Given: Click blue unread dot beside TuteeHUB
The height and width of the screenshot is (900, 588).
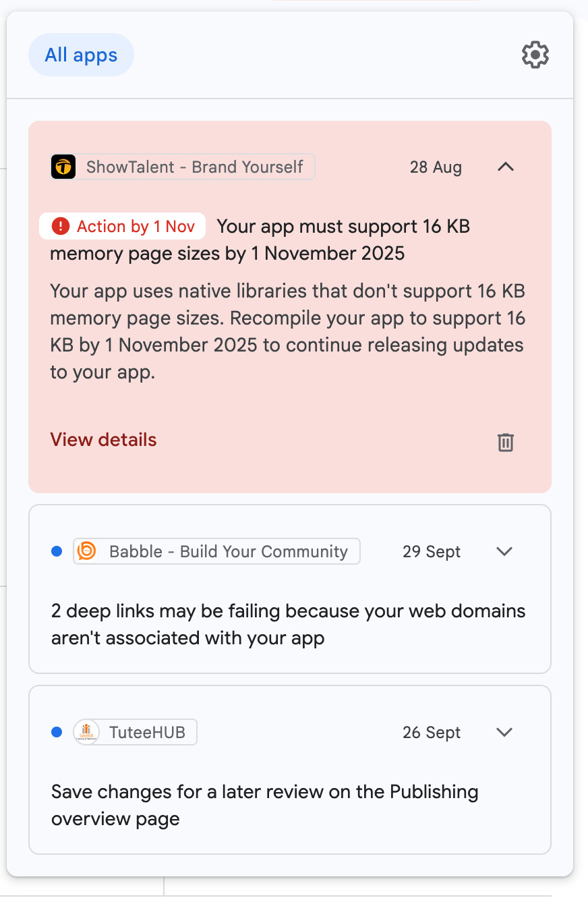Looking at the screenshot, I should 57,732.
